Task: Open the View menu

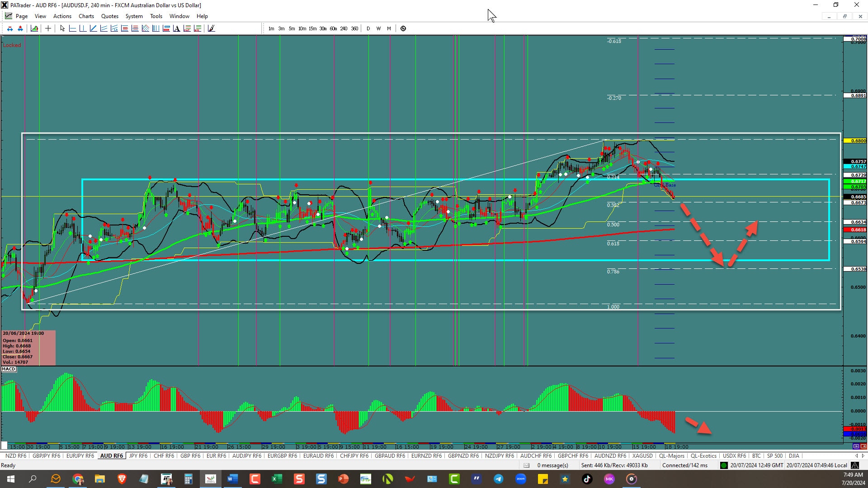Action: point(40,16)
